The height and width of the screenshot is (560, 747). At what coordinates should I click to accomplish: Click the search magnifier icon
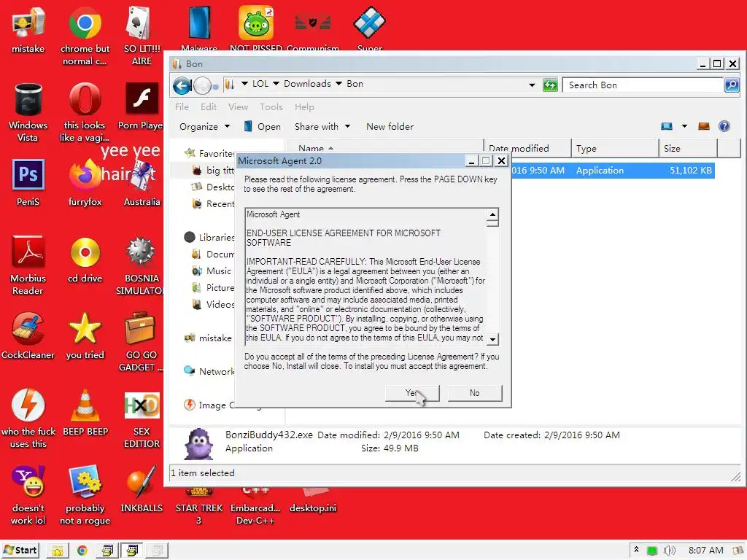point(731,85)
